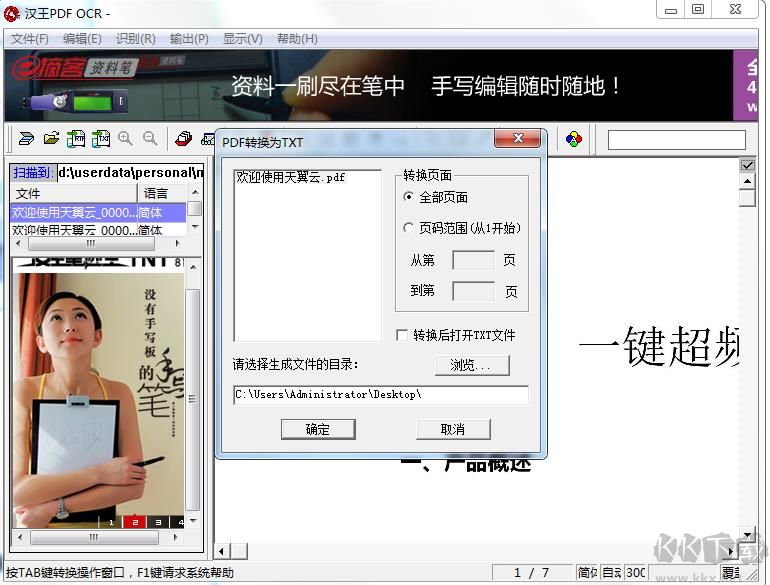Click the zoom out magnifier icon
This screenshot has height=585, width=770.
tap(150, 139)
